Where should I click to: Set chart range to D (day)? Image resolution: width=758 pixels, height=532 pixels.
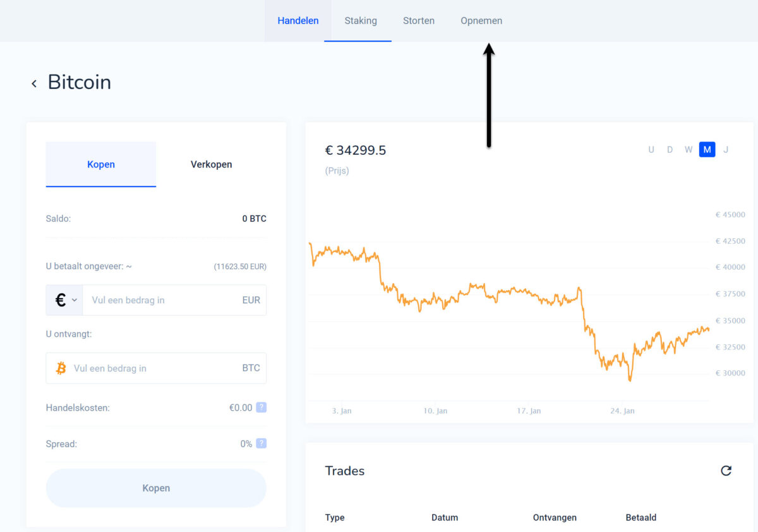(x=670, y=150)
